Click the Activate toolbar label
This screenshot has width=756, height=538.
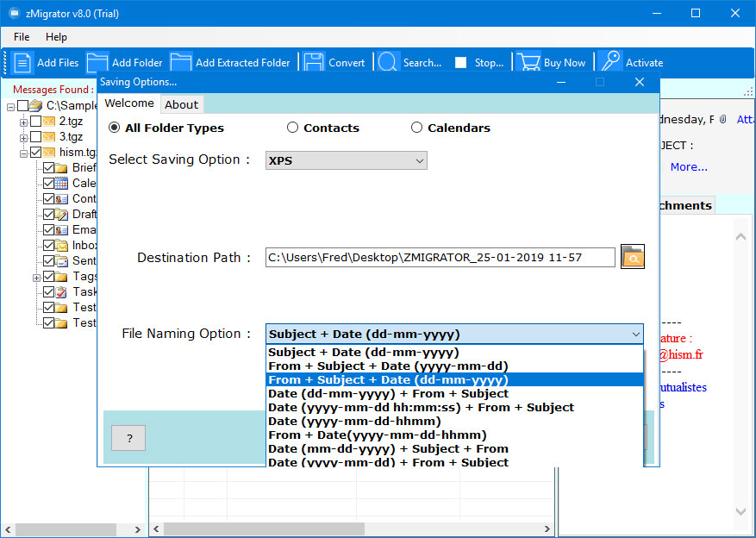644,63
